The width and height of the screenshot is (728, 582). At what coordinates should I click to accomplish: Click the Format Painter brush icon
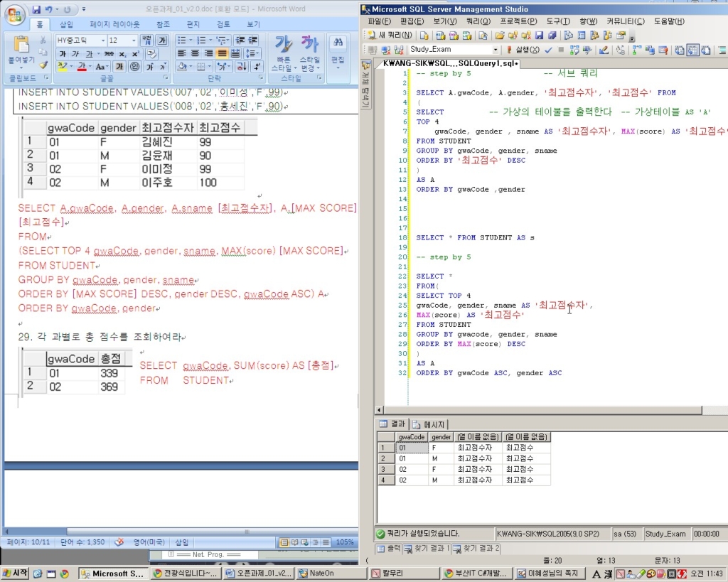tap(43, 65)
